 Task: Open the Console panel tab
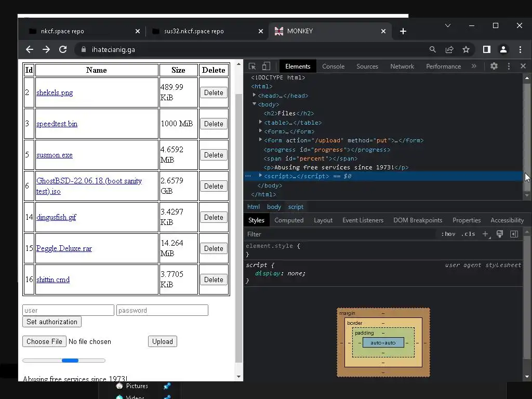pyautogui.click(x=333, y=66)
